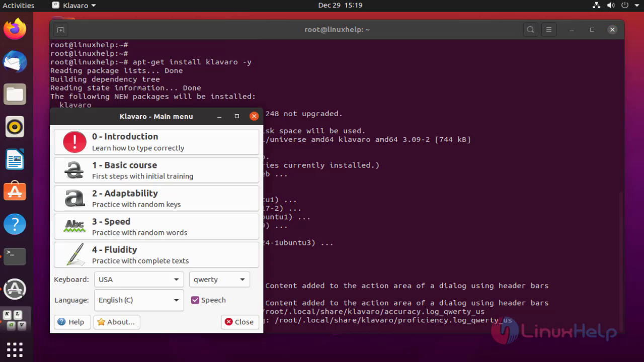Maximize the terminal window
The height and width of the screenshot is (362, 644).
[x=592, y=30]
